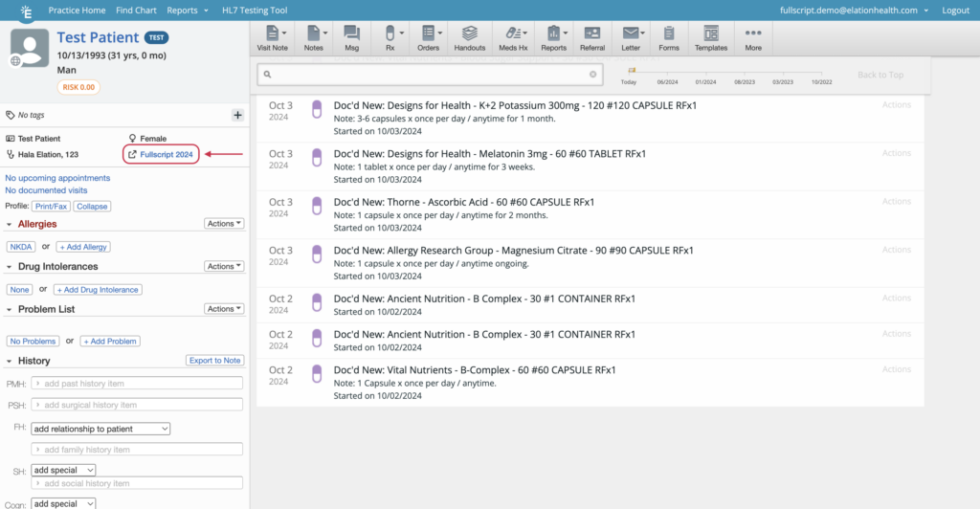Click the NKDA allergy button
This screenshot has height=509, width=980.
point(20,247)
